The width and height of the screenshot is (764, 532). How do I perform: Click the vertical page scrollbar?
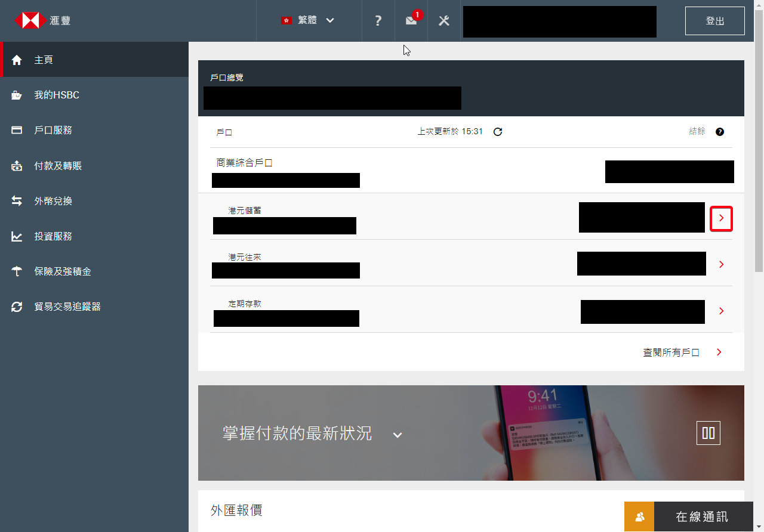759,149
